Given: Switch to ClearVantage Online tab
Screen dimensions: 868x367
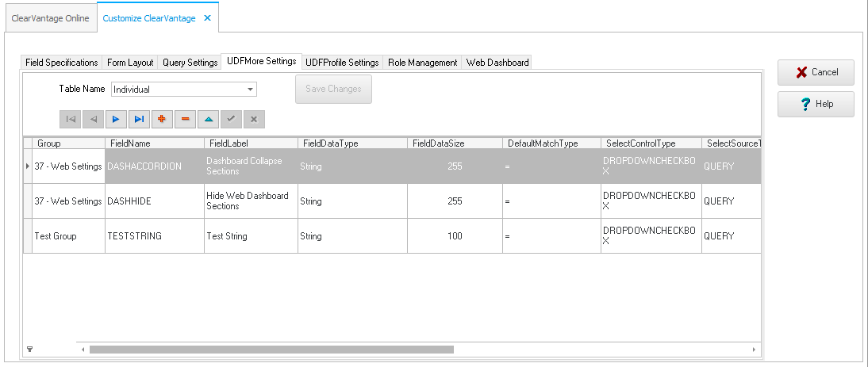Looking at the screenshot, I should (50, 18).
